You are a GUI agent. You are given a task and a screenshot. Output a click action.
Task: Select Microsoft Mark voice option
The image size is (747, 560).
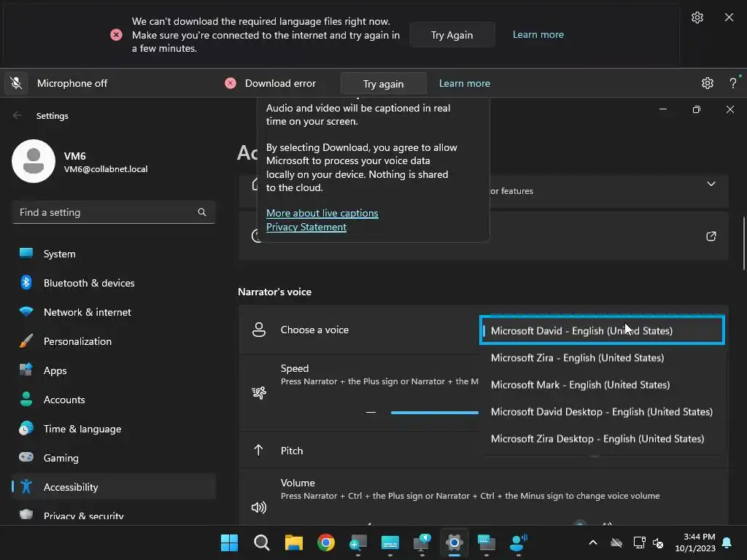(602, 385)
